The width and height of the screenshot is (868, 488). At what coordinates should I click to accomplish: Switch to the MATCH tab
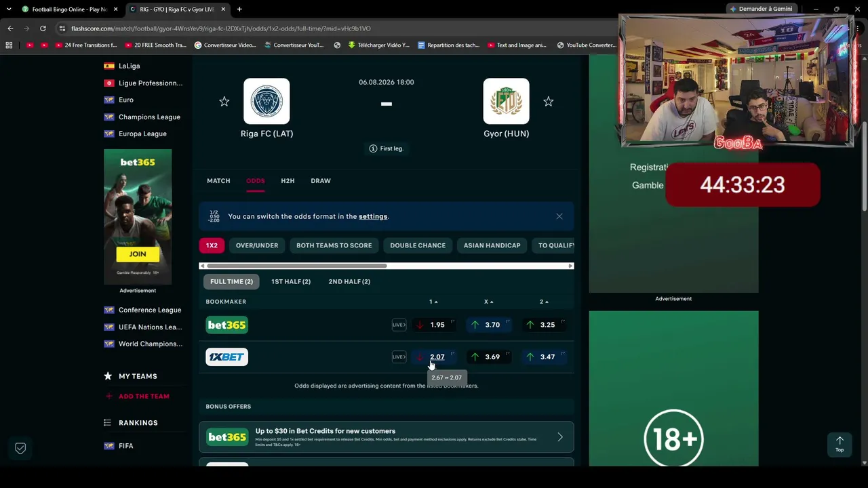pos(218,181)
